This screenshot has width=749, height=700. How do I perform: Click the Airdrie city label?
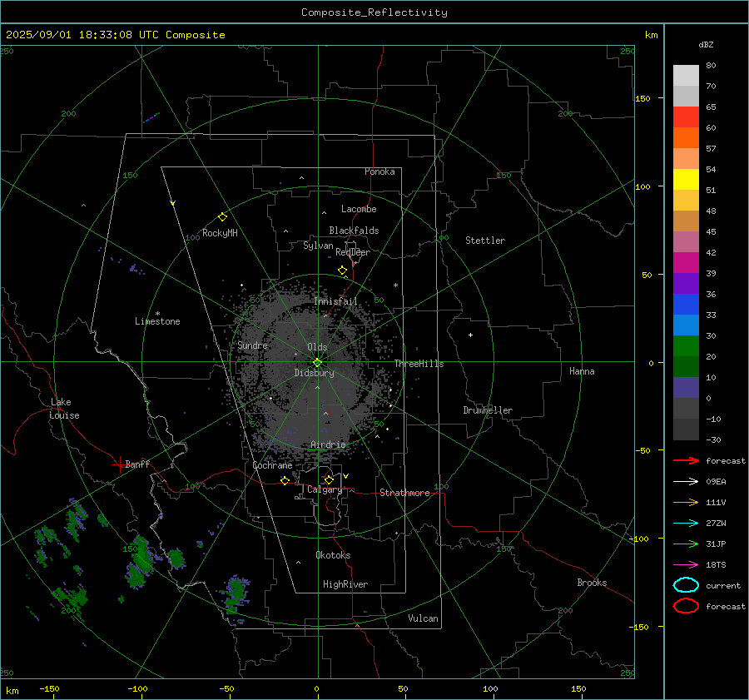pyautogui.click(x=328, y=444)
